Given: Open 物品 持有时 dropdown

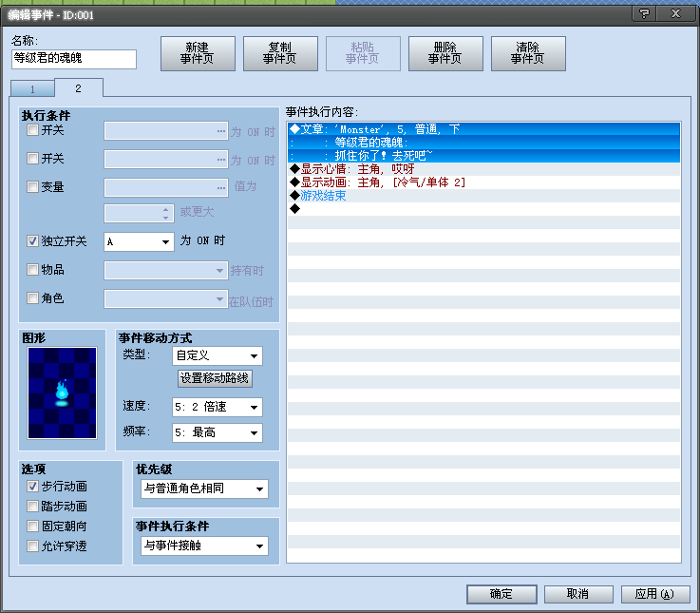Looking at the screenshot, I should [x=166, y=270].
